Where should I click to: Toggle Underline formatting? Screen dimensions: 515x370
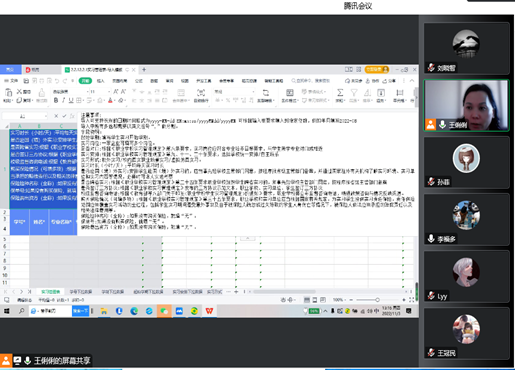(x=71, y=100)
